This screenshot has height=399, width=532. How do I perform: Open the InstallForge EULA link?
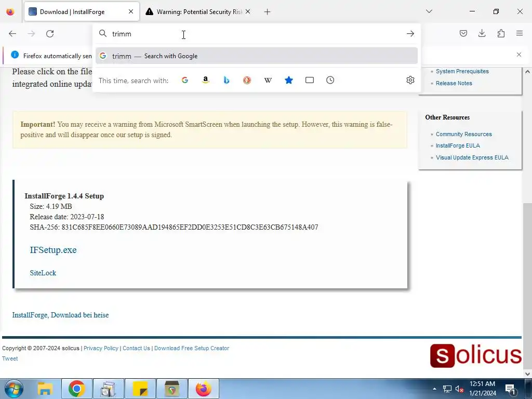458,145
